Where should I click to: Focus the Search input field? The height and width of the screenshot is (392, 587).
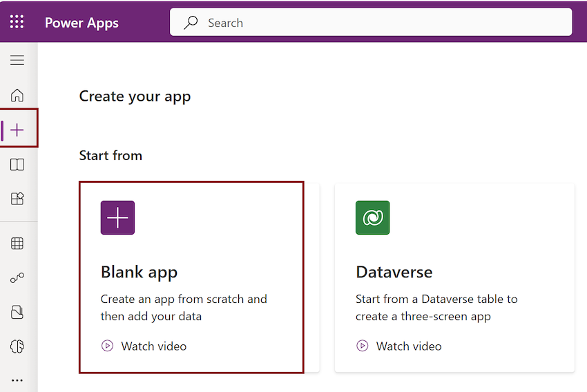pos(371,23)
